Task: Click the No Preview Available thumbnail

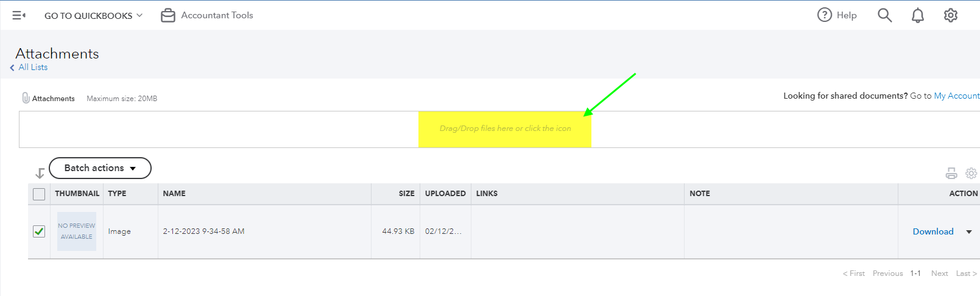Action: tap(77, 231)
